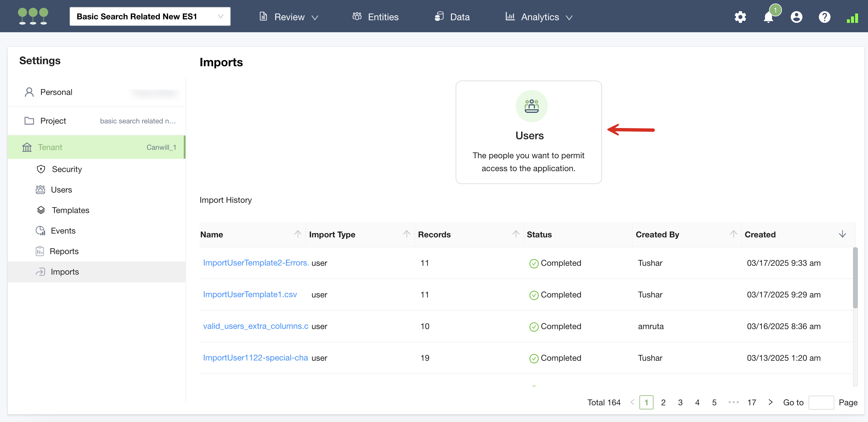Click the three-trees app logo
Viewport: 868px width, 422px height.
tap(33, 16)
